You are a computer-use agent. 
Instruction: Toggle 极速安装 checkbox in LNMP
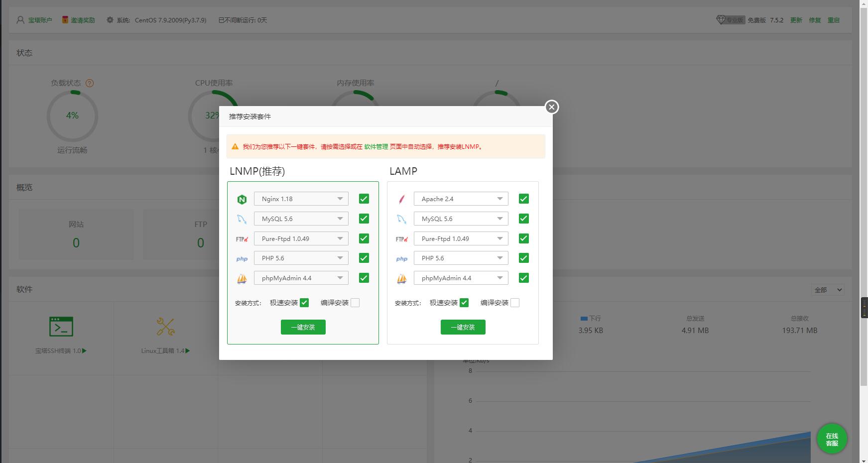tap(304, 303)
